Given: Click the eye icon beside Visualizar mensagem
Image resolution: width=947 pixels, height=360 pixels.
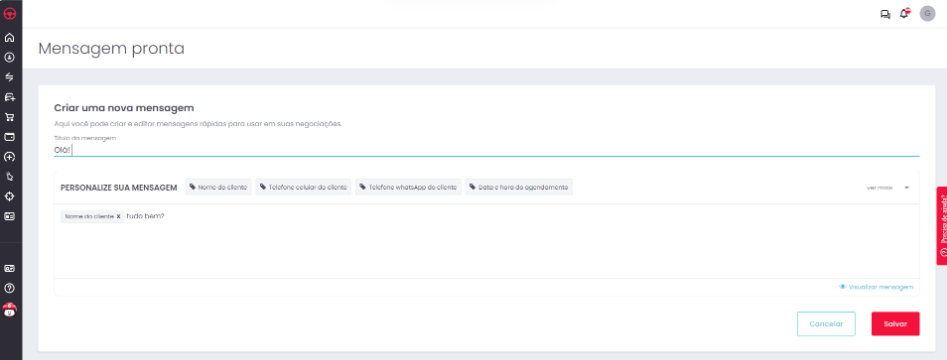Looking at the screenshot, I should click(843, 287).
